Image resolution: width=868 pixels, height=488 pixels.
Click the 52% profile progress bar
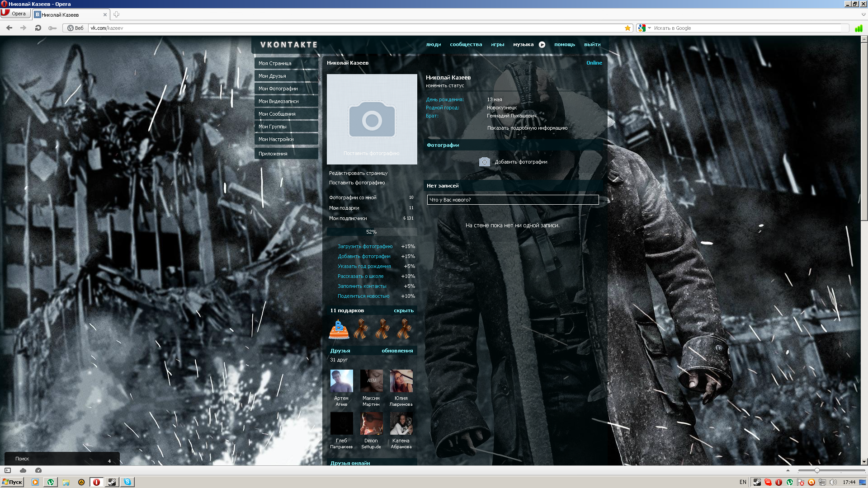click(372, 232)
